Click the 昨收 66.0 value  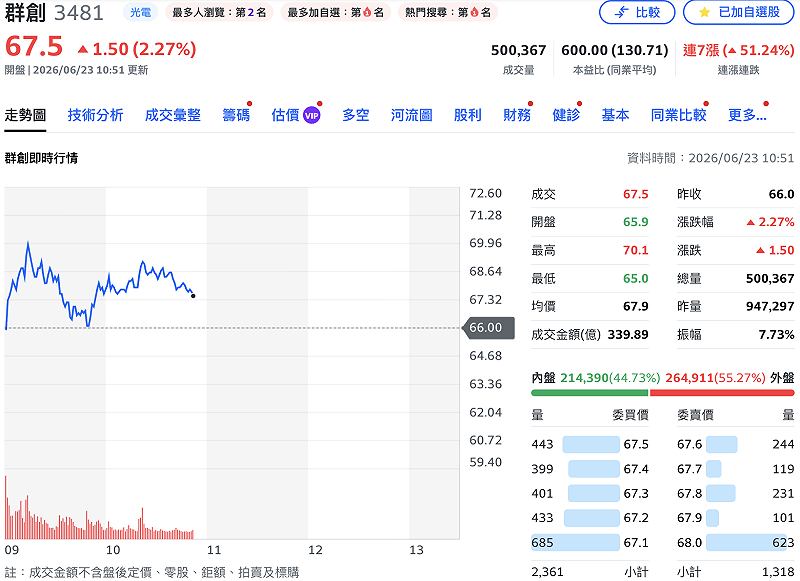click(782, 194)
